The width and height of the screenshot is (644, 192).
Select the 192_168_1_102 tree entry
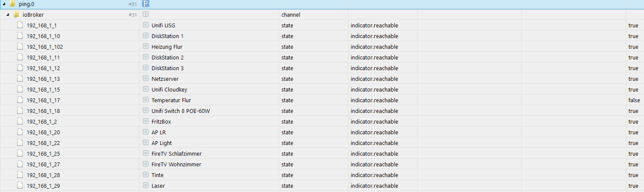point(45,47)
